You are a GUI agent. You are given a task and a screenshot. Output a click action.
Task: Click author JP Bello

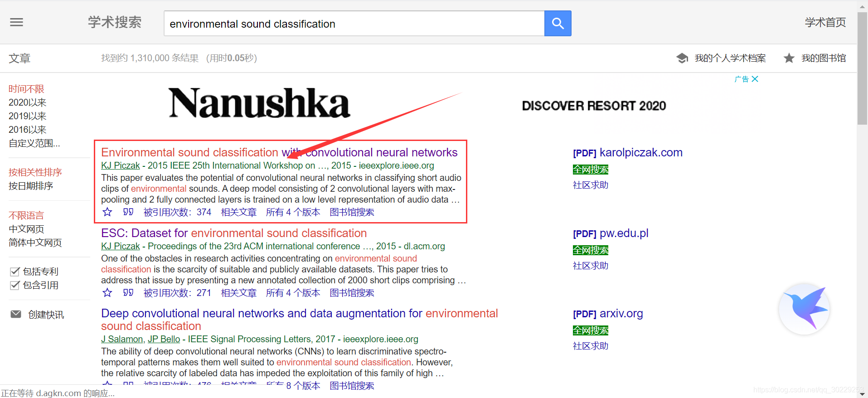tap(164, 339)
